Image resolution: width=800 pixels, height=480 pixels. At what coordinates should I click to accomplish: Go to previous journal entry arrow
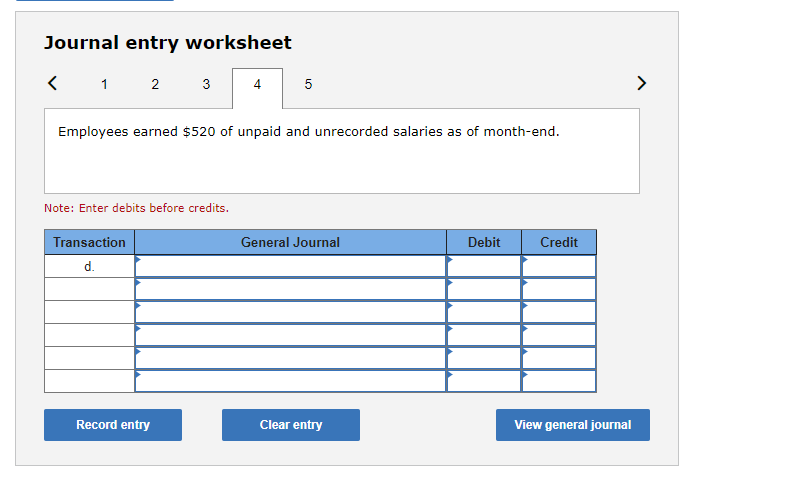point(53,83)
